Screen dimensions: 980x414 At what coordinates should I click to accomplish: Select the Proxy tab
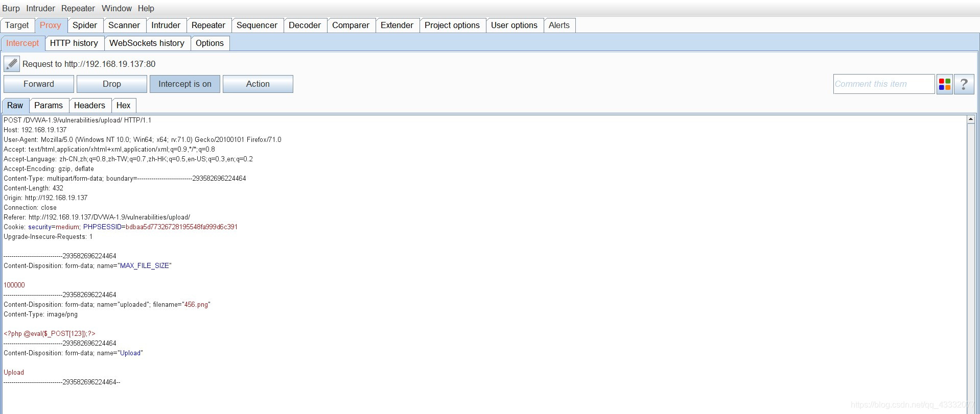point(51,26)
